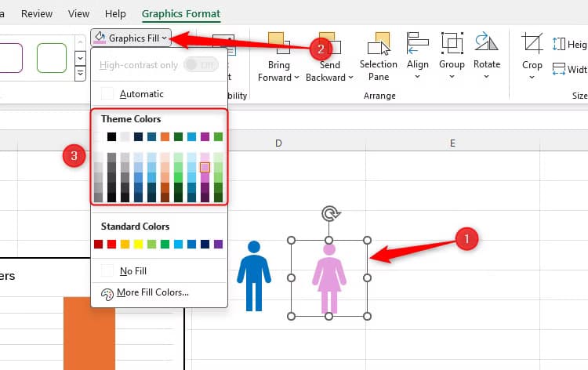The width and height of the screenshot is (588, 370).
Task: Open More Fill Colors dialog
Action: pos(159,292)
